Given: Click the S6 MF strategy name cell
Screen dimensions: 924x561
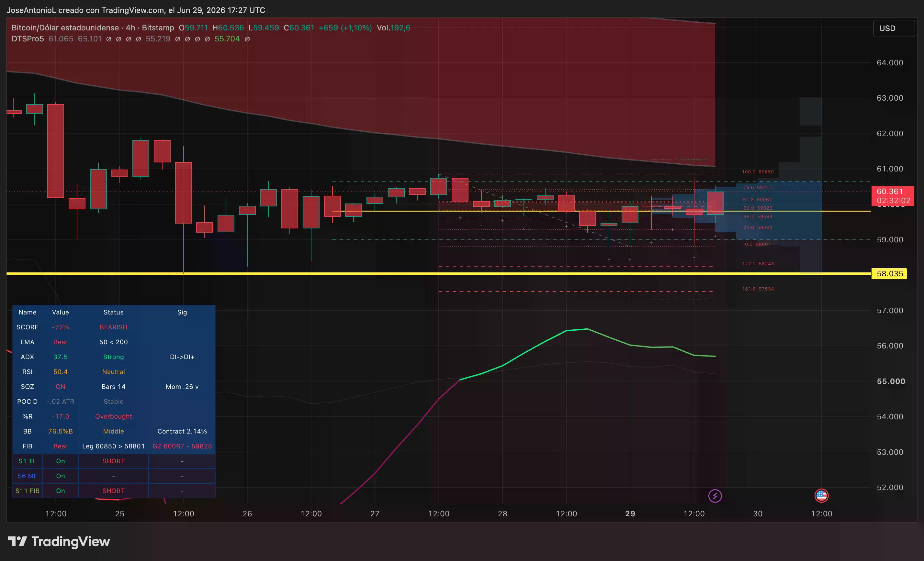Looking at the screenshot, I should pos(28,476).
